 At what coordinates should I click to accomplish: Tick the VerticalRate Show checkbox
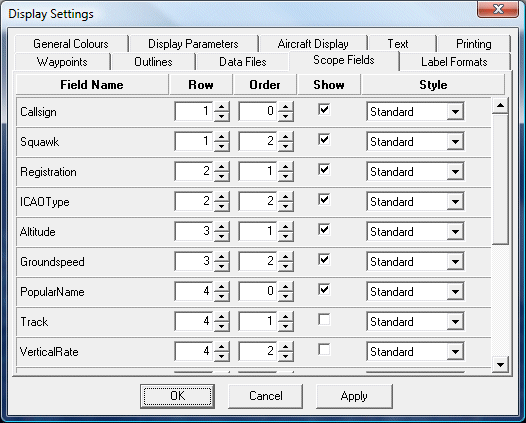(324, 350)
